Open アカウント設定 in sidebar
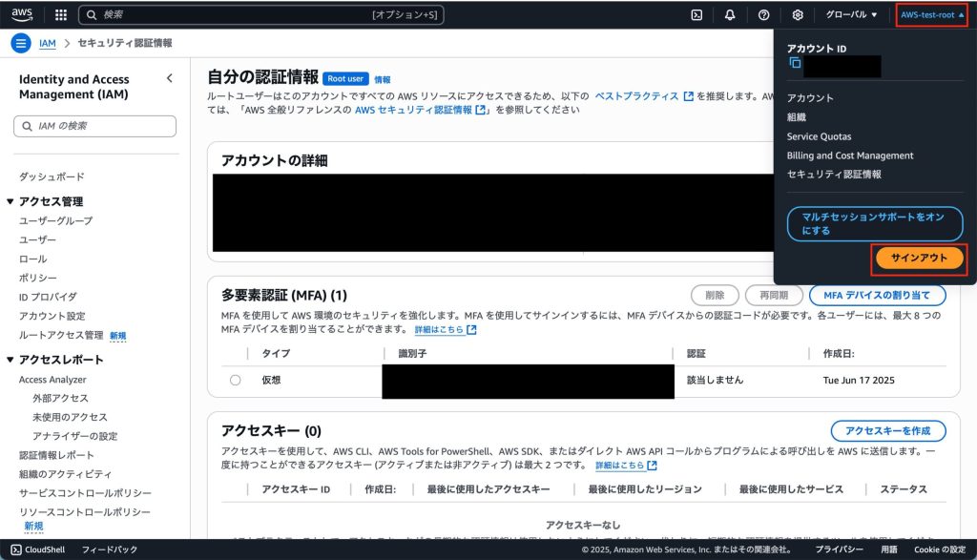Image resolution: width=977 pixels, height=560 pixels. tap(52, 316)
